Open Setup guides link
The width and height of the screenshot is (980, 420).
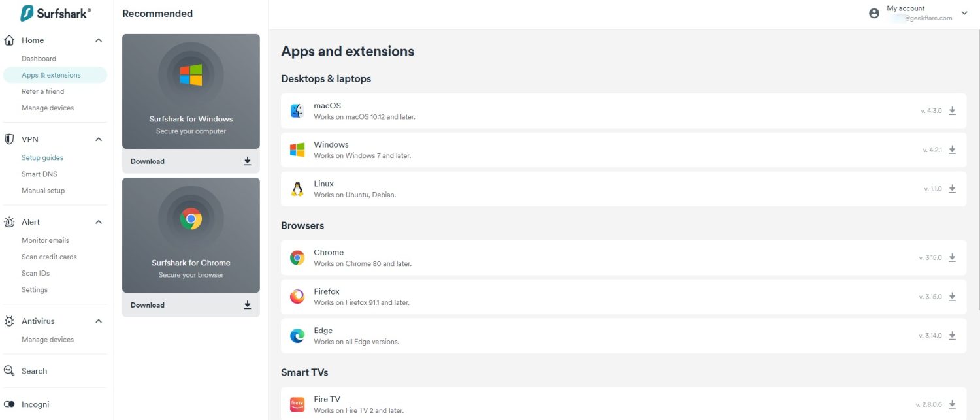click(x=42, y=158)
